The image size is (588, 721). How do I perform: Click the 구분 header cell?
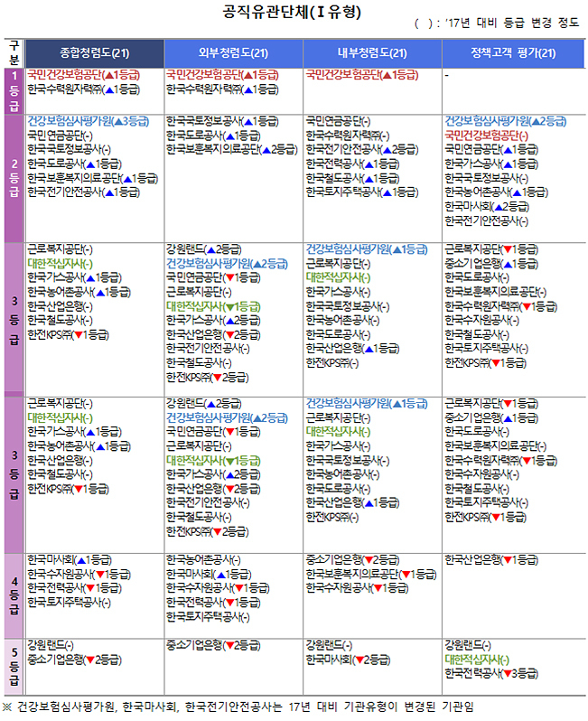tap(14, 53)
